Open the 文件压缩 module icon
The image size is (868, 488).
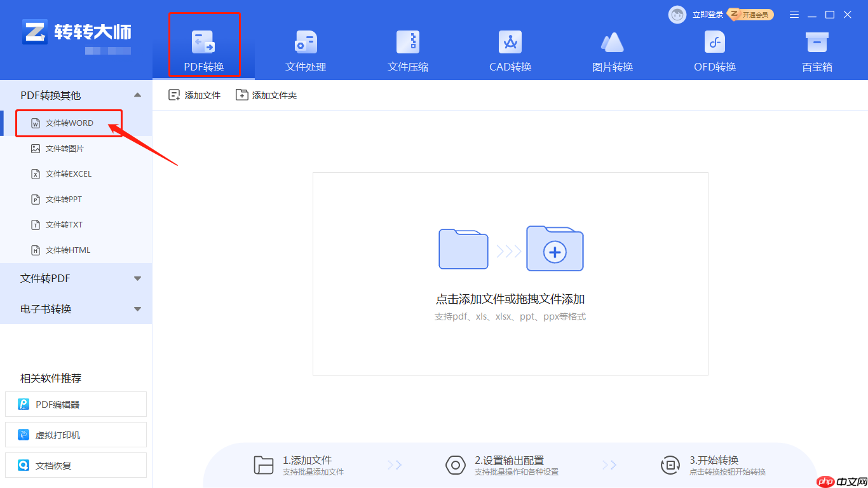pos(408,42)
